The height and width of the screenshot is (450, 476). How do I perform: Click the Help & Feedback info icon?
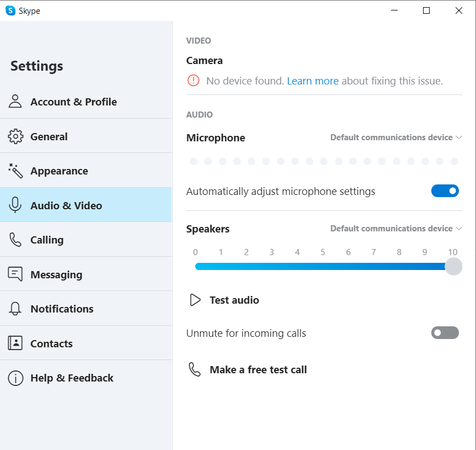(x=15, y=378)
